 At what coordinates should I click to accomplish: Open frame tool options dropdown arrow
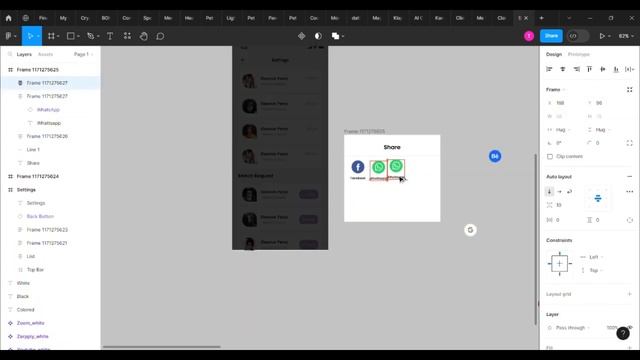[58, 36]
